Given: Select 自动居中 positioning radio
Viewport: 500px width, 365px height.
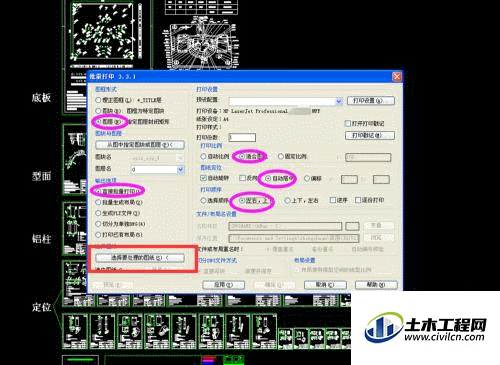Looking at the screenshot, I should tap(268, 179).
